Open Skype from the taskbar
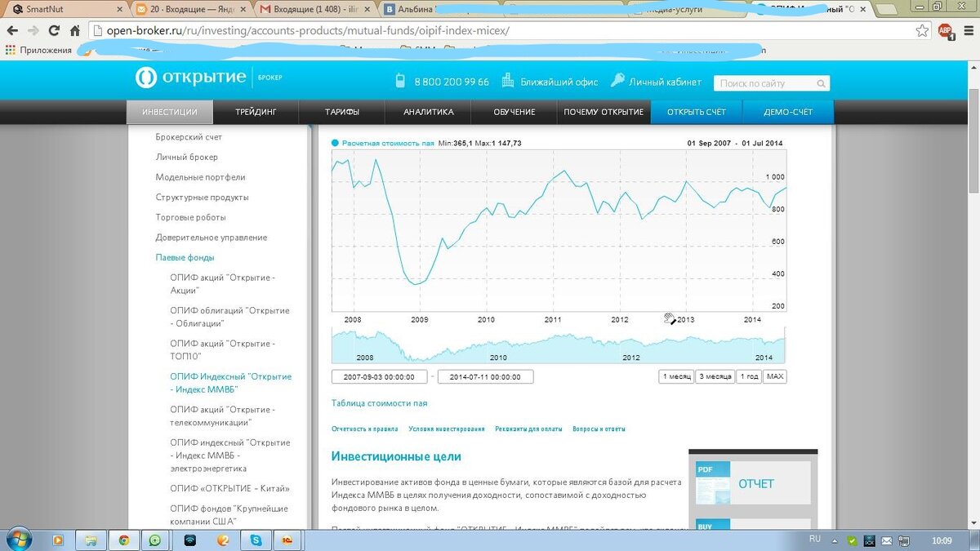 255,540
